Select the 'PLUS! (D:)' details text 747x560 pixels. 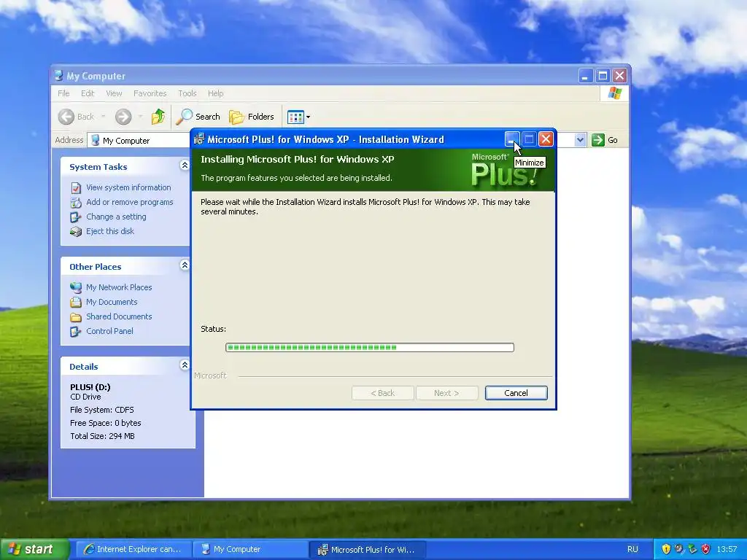pyautogui.click(x=90, y=386)
